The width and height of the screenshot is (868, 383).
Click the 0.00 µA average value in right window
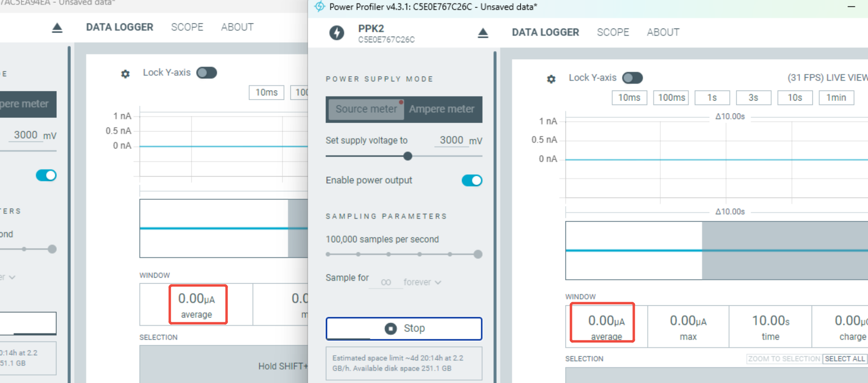(606, 327)
